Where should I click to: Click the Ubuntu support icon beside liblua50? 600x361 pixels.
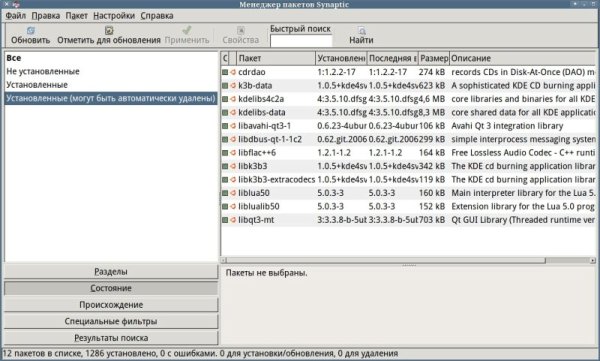point(233,193)
